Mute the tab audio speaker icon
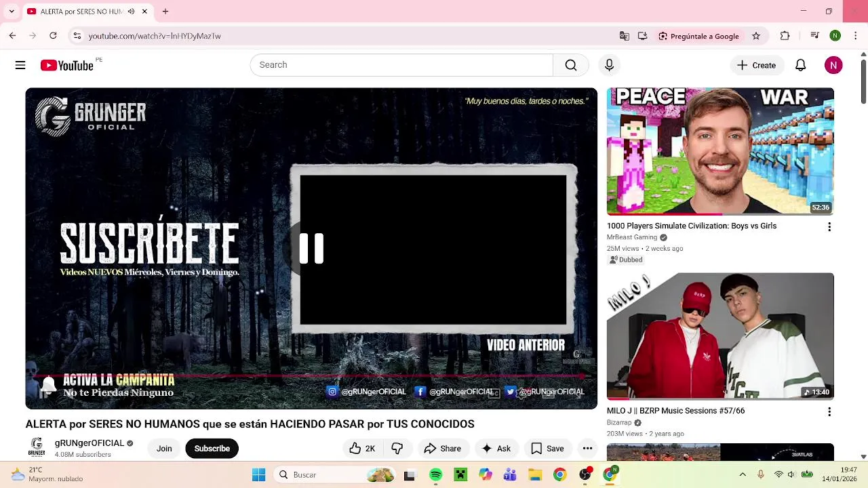868x488 pixels. (131, 12)
